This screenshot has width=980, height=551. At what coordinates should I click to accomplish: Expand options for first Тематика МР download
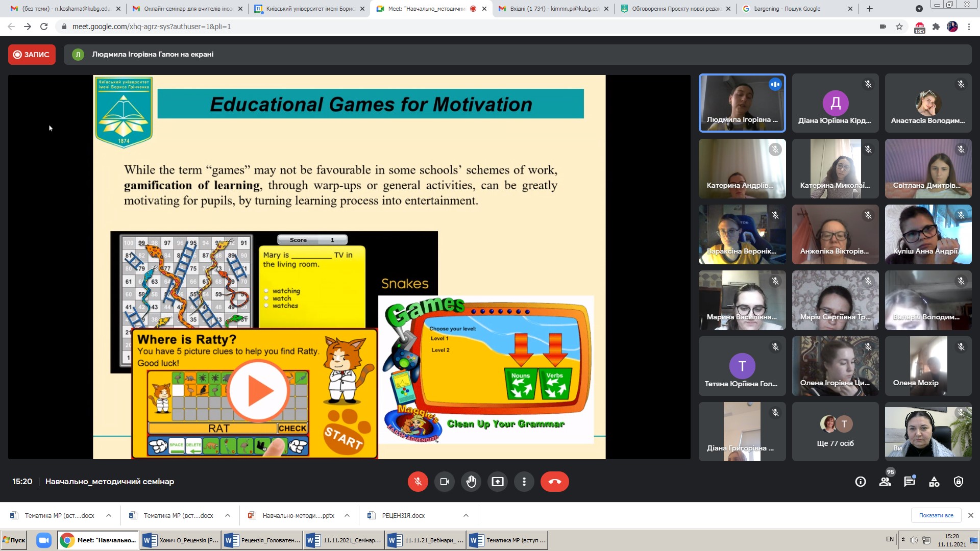coord(109,516)
